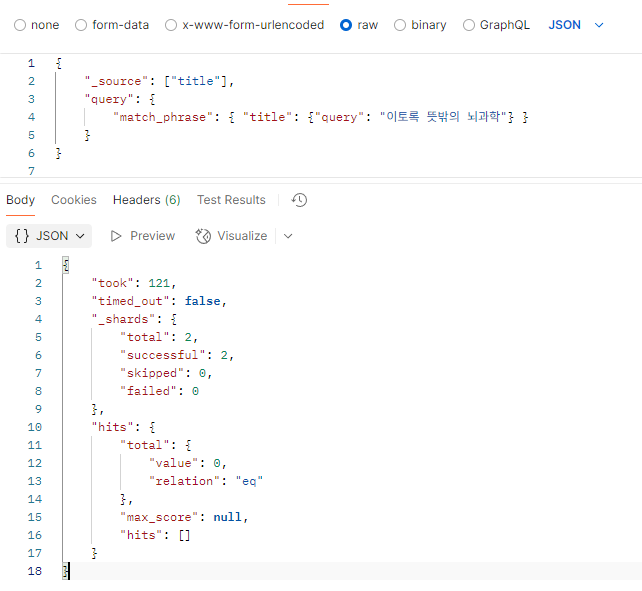Click the "failed": 0 line
The width and height of the screenshot is (642, 591).
(159, 391)
